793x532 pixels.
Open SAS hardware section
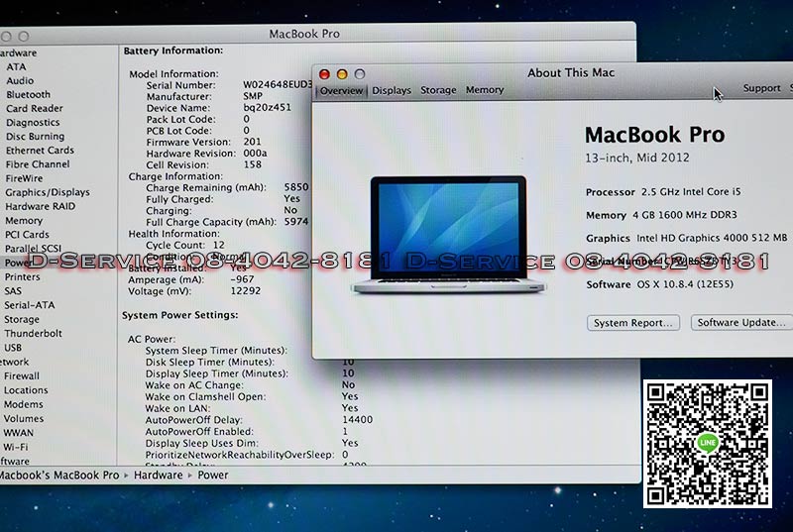point(13,291)
